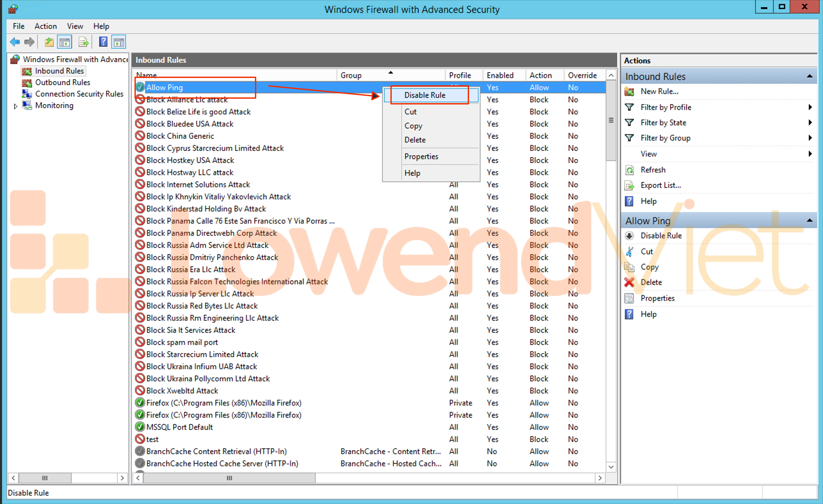The width and height of the screenshot is (823, 504).
Task: Toggle the Show/Hide Console Tree toolbar button
Action: (65, 42)
